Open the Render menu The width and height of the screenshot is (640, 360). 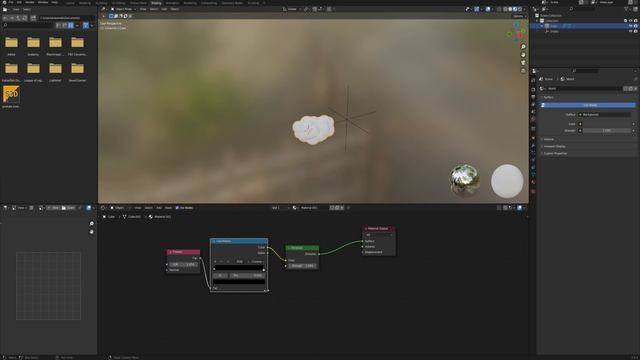30,2
